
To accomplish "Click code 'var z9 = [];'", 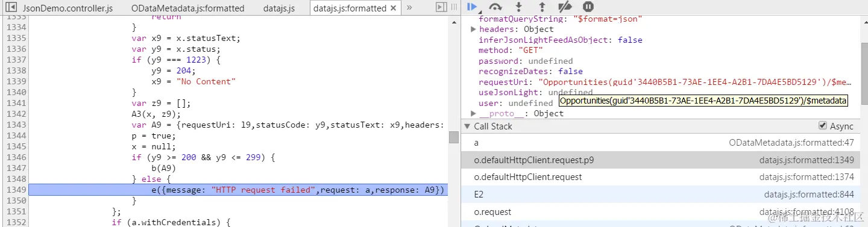I will (161, 103).
